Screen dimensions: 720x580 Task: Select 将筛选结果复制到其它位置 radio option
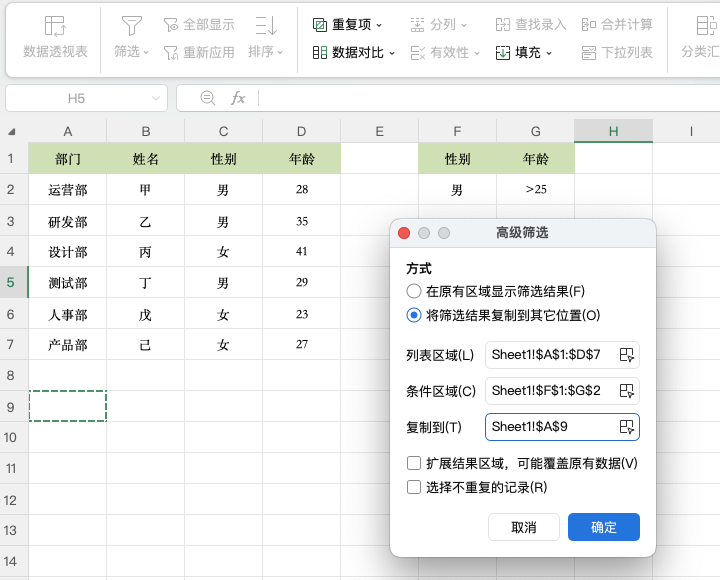click(x=414, y=315)
